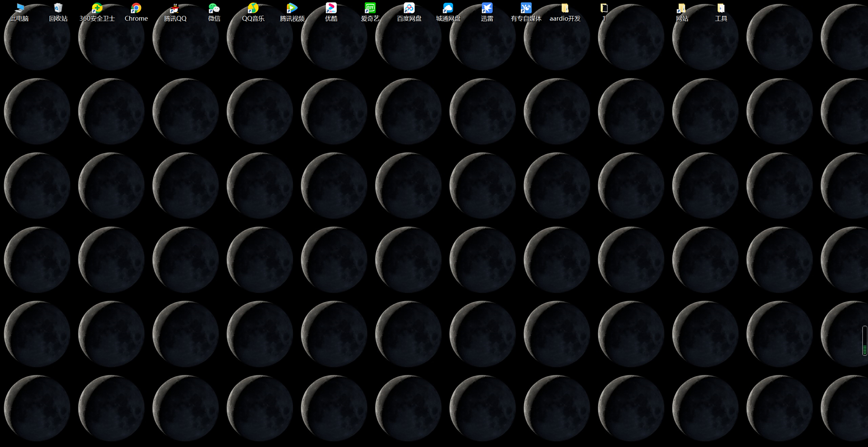868x447 pixels.
Task: Click the Chrome browser shortcut
Action: [x=136, y=8]
